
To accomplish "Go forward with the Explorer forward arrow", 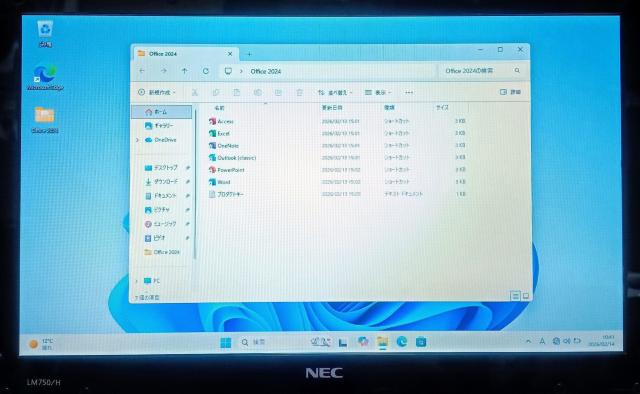I will click(x=163, y=71).
